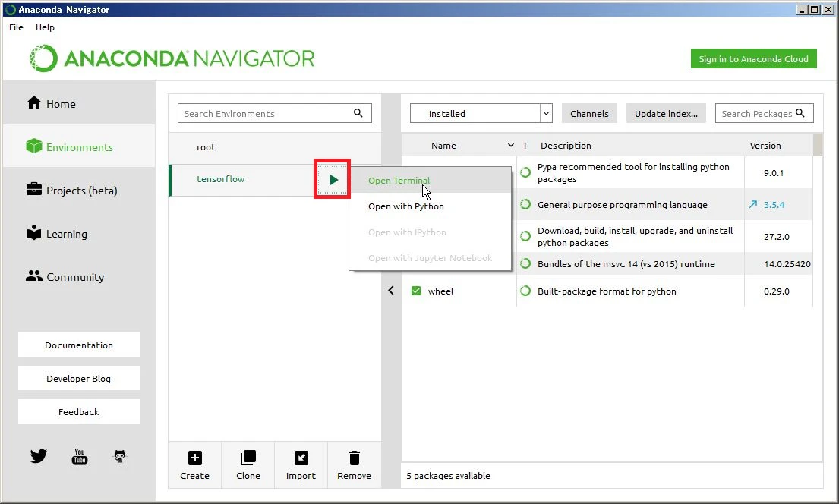Focus the Search Packages field
The width and height of the screenshot is (839, 504).
point(764,113)
